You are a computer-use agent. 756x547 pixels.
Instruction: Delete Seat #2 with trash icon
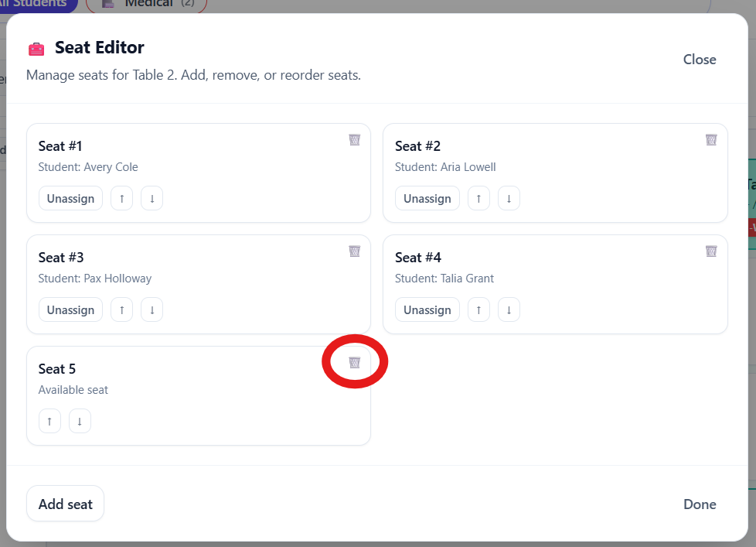[711, 140]
